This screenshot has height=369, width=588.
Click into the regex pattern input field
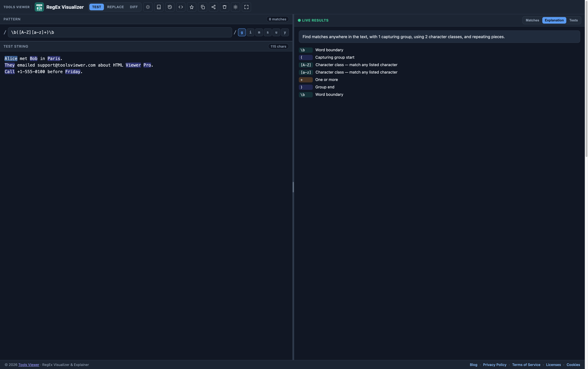(120, 32)
